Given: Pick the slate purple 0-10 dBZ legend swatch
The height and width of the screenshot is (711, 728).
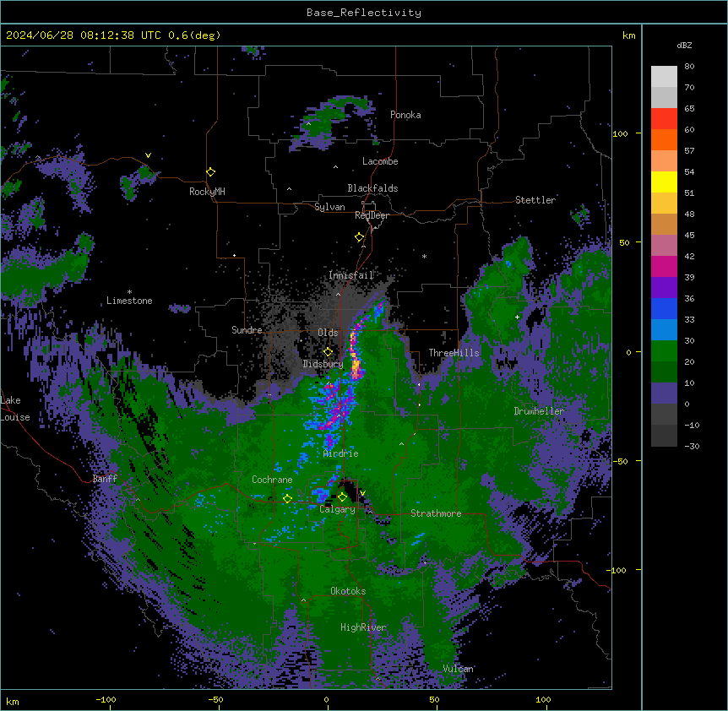Looking at the screenshot, I should [x=664, y=393].
